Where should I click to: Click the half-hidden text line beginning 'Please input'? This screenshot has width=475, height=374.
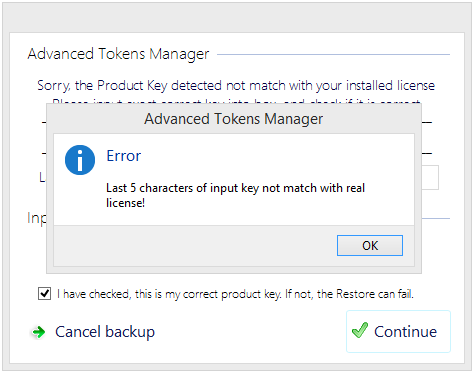(236, 101)
